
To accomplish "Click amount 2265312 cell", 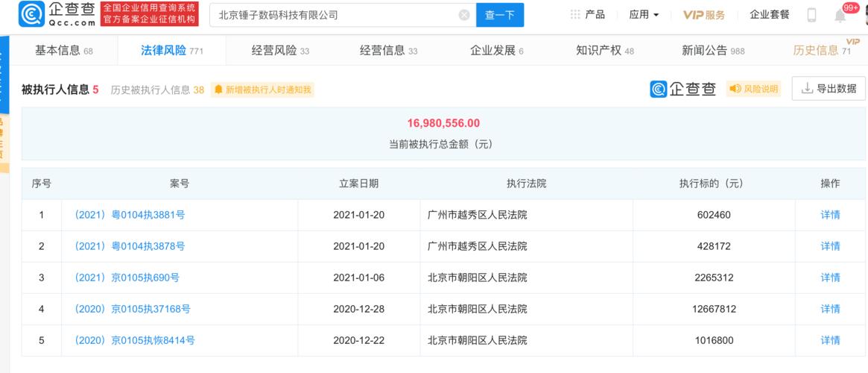I will click(x=714, y=278).
